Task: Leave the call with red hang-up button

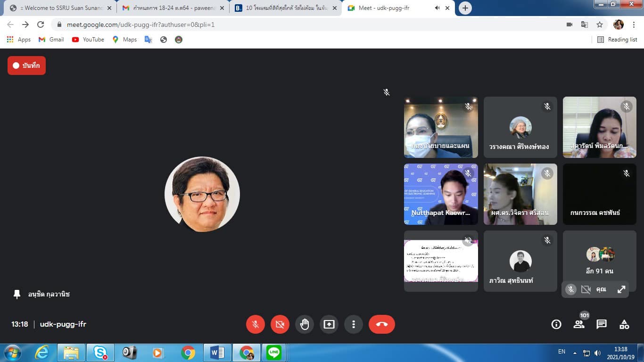Action: pos(381,324)
